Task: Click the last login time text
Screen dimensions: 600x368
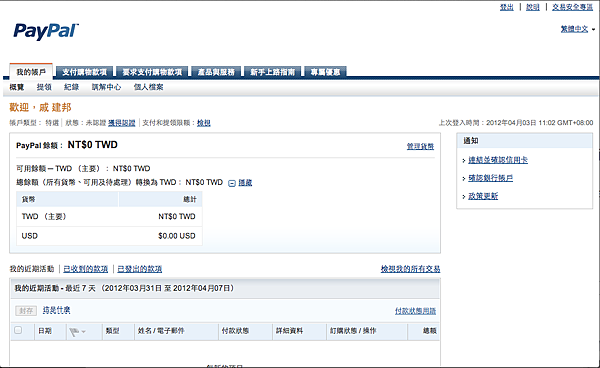Action: 516,123
